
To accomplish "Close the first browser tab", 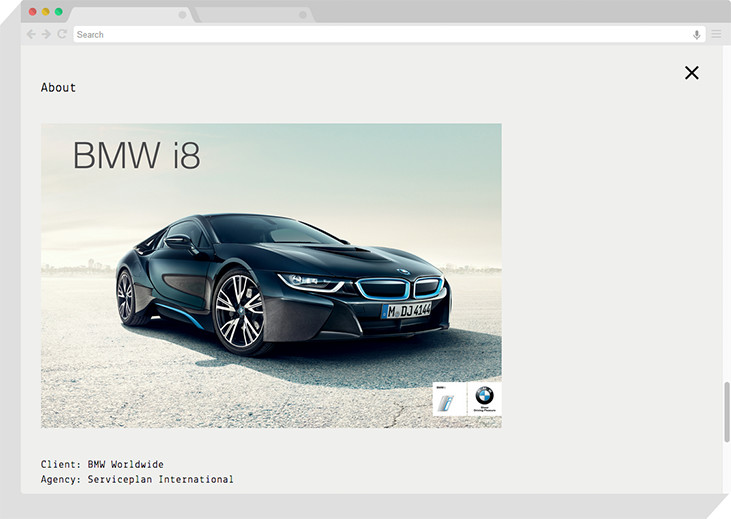I will tap(182, 15).
